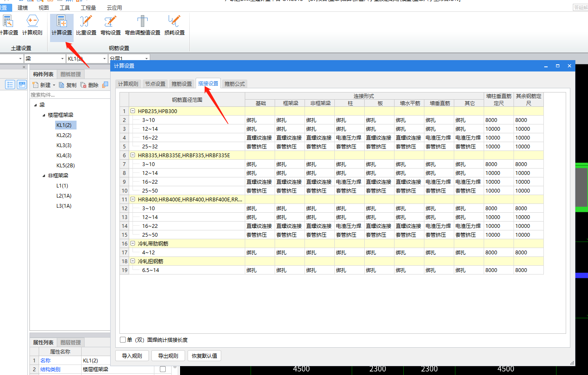Image resolution: width=588 pixels, height=375 pixels.
Task: Toggle 单(双)面焊统计搭接长度 checkbox
Action: click(x=123, y=340)
